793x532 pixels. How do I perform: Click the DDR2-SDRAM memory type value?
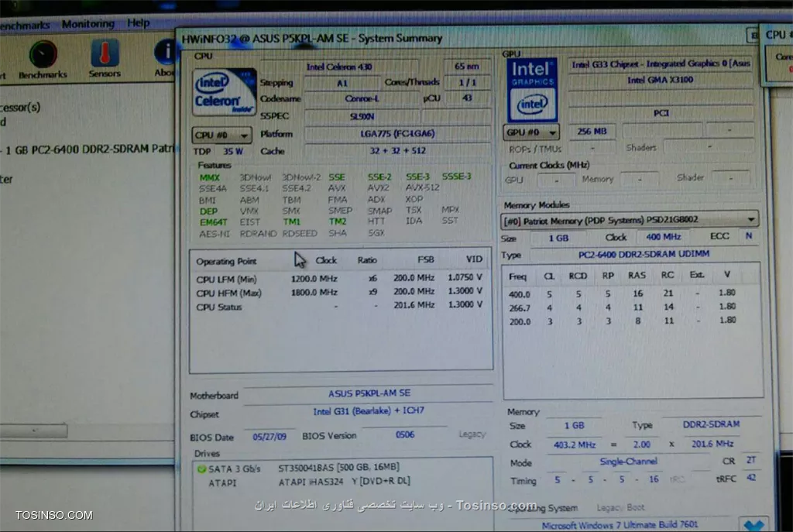[711, 424]
